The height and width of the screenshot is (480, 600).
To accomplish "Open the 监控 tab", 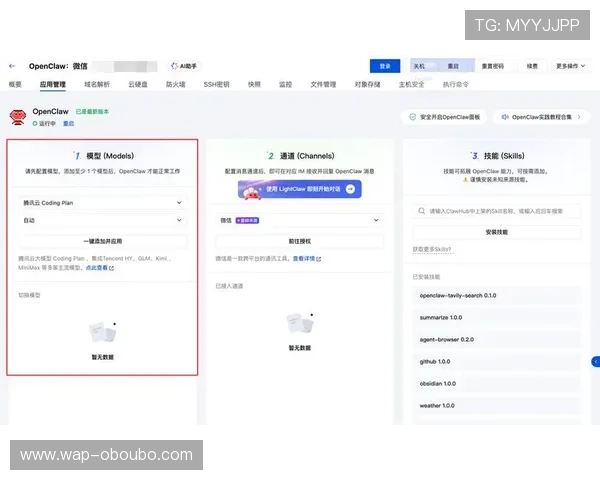I will [285, 84].
